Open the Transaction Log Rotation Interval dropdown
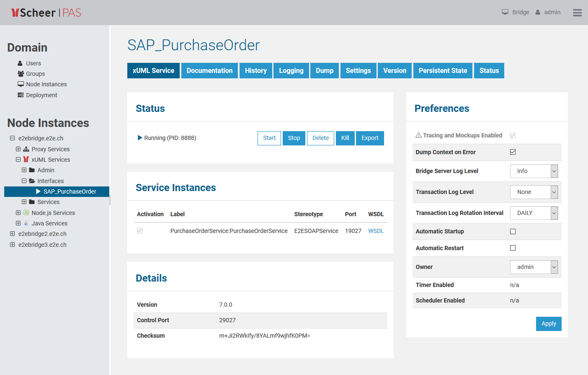588x375 pixels. click(x=534, y=213)
